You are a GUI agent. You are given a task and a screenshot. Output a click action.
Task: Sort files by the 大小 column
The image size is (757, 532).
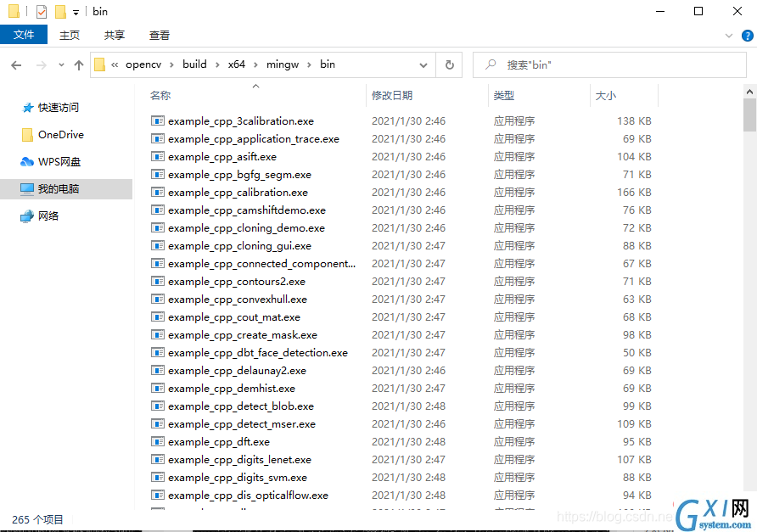[605, 96]
